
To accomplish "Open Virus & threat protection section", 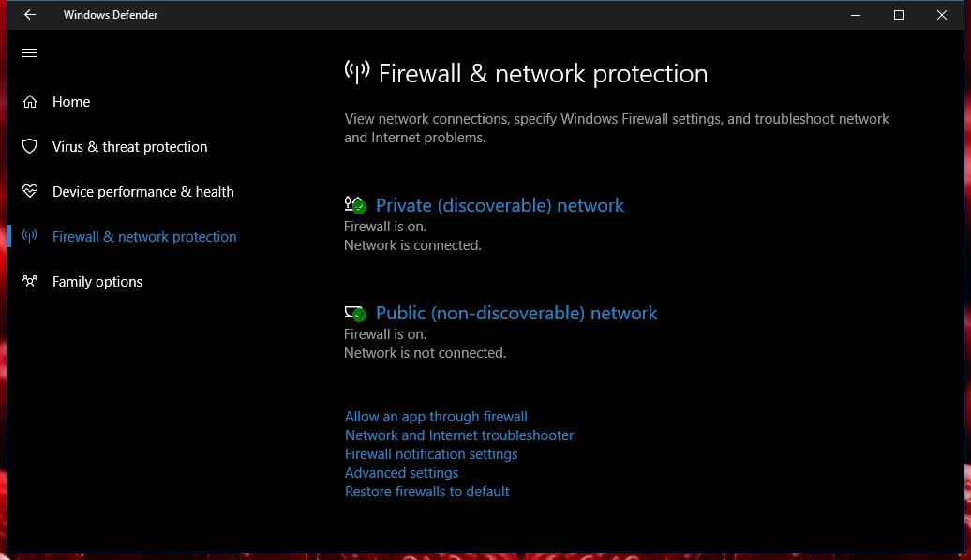I will (x=129, y=147).
